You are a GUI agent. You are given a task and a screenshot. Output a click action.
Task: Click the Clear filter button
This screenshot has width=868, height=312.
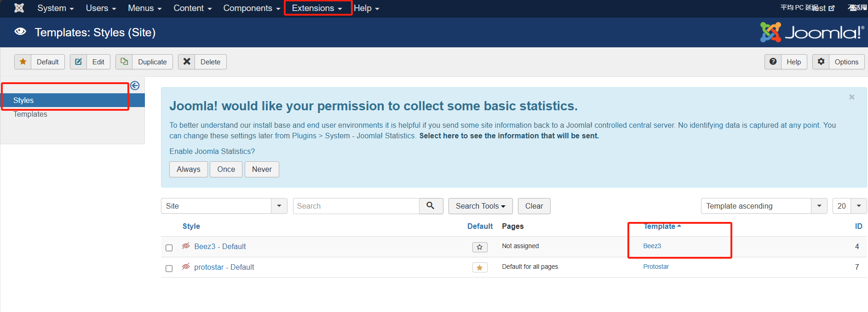pos(534,206)
